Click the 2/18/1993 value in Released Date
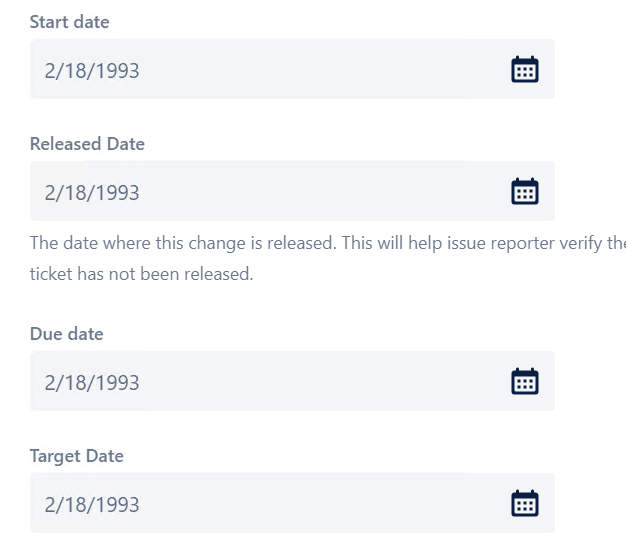Screen dimensions: 626x558 [92, 193]
